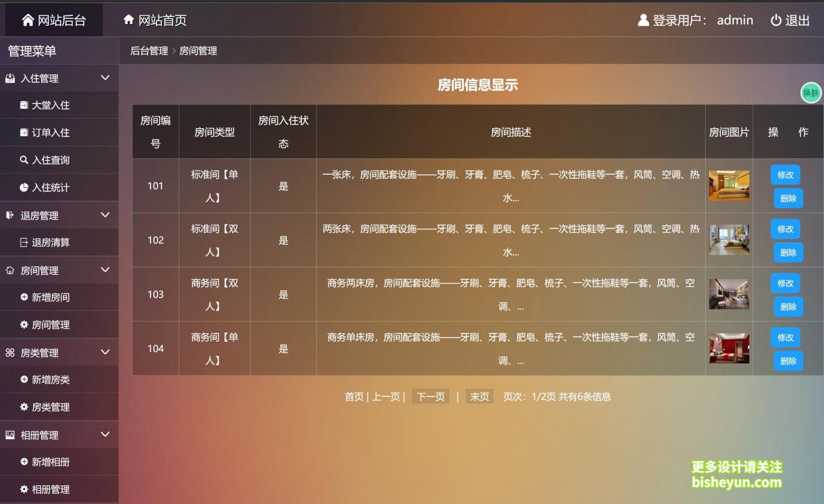
Task: Click the 首页 pagination text
Action: point(354,396)
